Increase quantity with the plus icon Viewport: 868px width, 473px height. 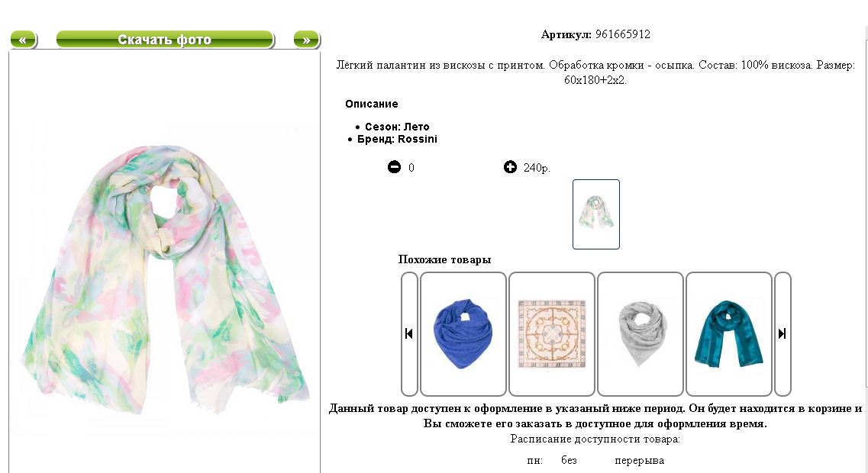(511, 167)
